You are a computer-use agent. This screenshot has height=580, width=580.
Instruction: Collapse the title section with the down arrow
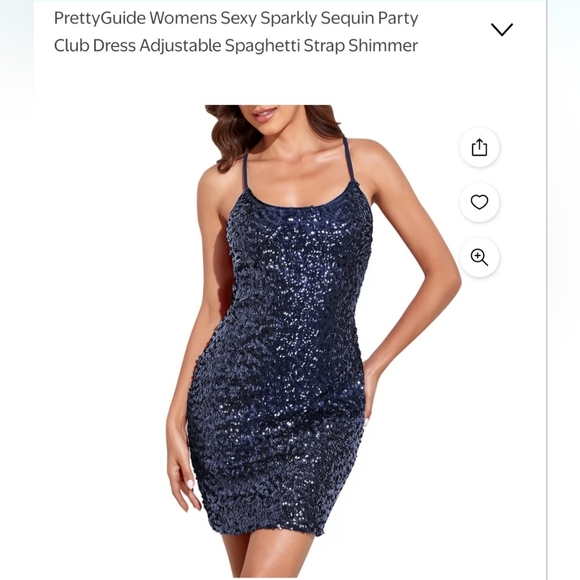502,30
